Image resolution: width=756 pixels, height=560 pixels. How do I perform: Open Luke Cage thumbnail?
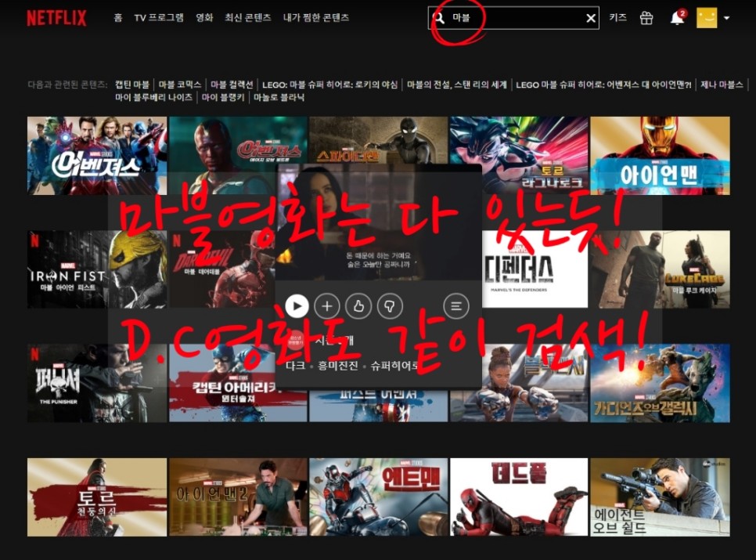pyautogui.click(x=660, y=269)
